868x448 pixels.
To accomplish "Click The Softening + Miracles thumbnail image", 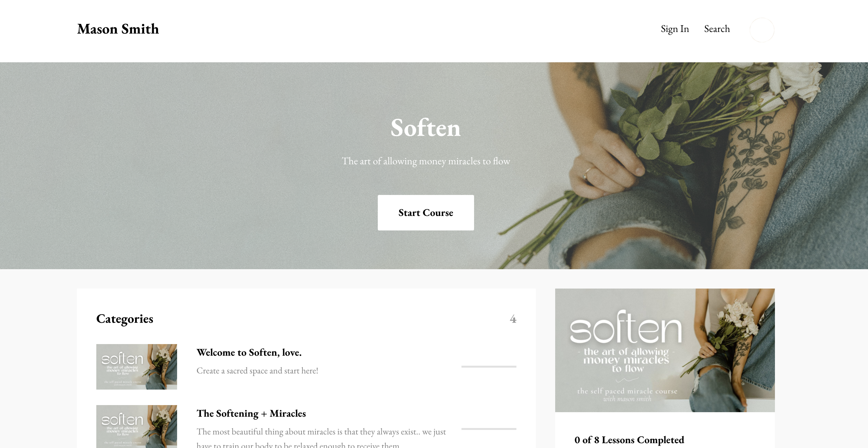I will point(136,426).
